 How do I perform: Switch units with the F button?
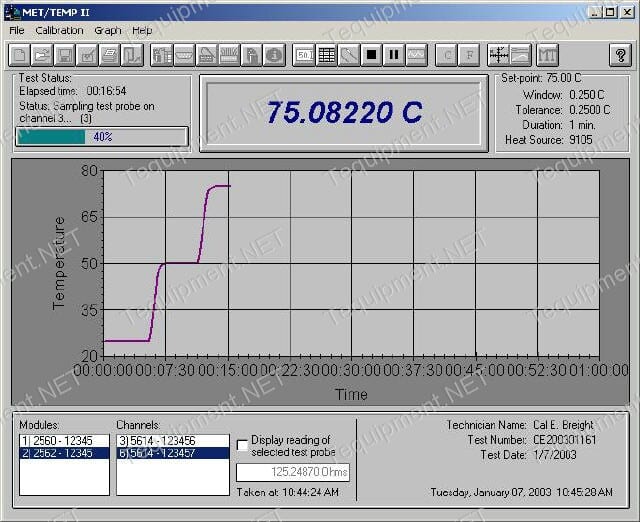click(x=469, y=54)
